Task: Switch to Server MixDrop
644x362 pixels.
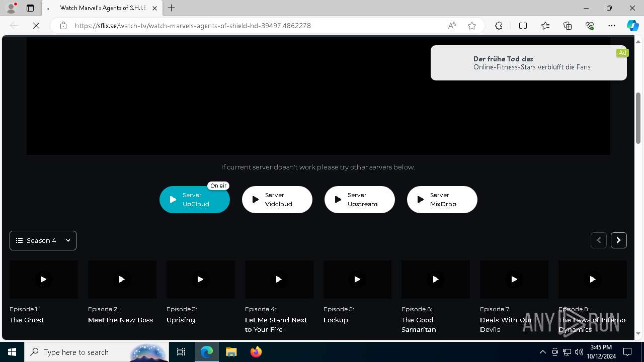Action: coord(442,200)
